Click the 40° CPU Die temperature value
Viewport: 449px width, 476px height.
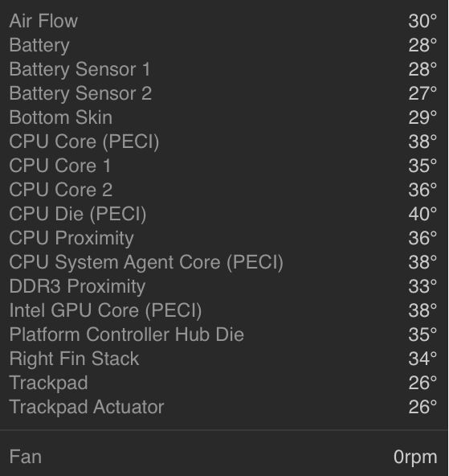[422, 214]
